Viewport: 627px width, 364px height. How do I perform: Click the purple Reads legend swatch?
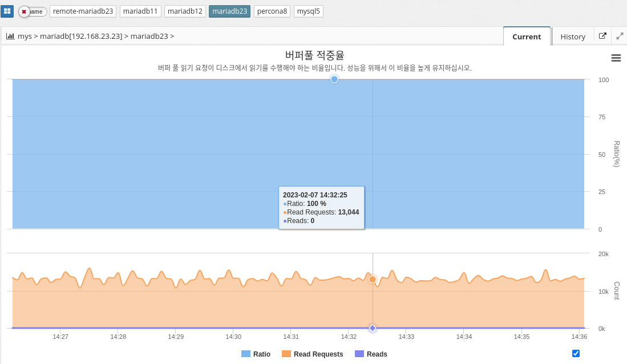pyautogui.click(x=359, y=354)
